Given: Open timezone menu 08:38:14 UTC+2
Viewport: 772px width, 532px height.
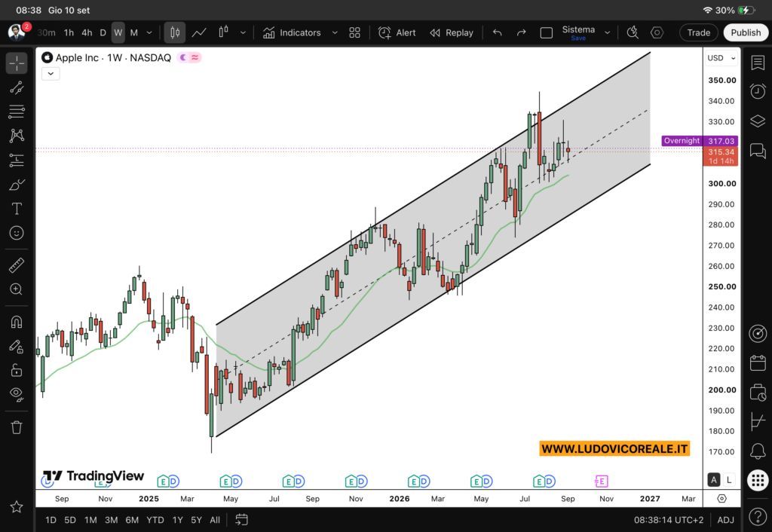Looking at the screenshot, I should pyautogui.click(x=669, y=520).
